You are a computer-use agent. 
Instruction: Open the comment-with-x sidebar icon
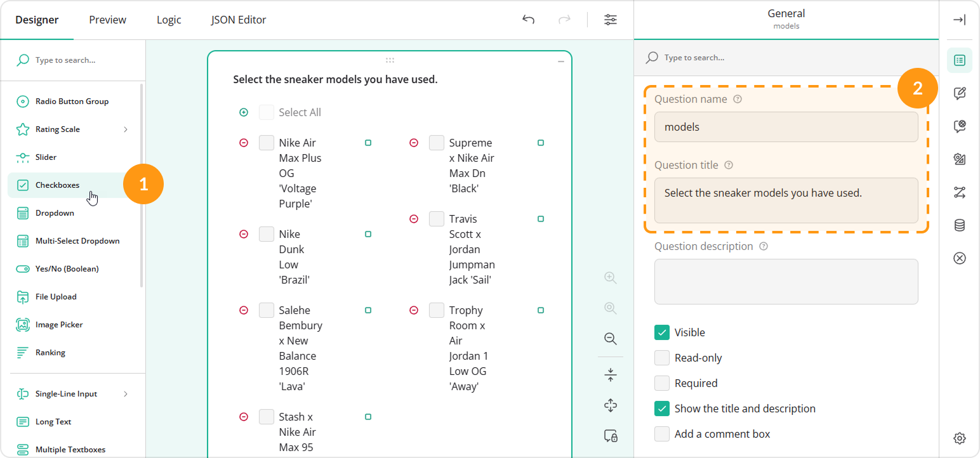coord(960,126)
